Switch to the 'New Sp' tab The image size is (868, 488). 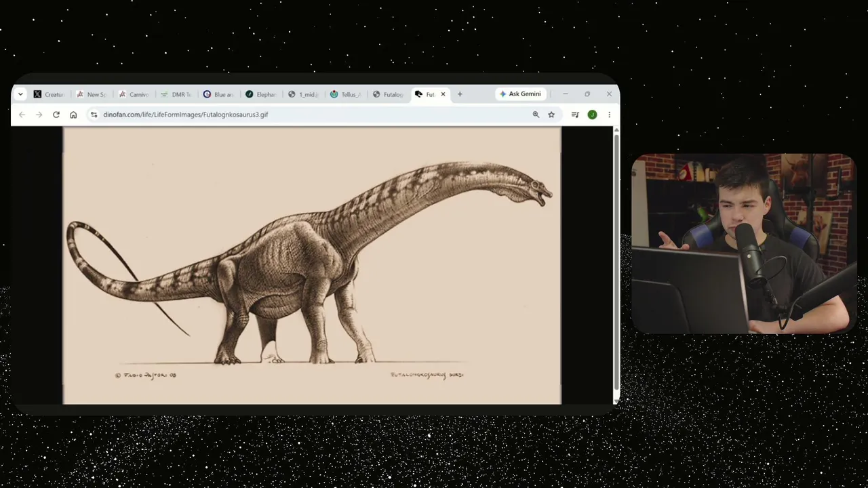(x=92, y=94)
